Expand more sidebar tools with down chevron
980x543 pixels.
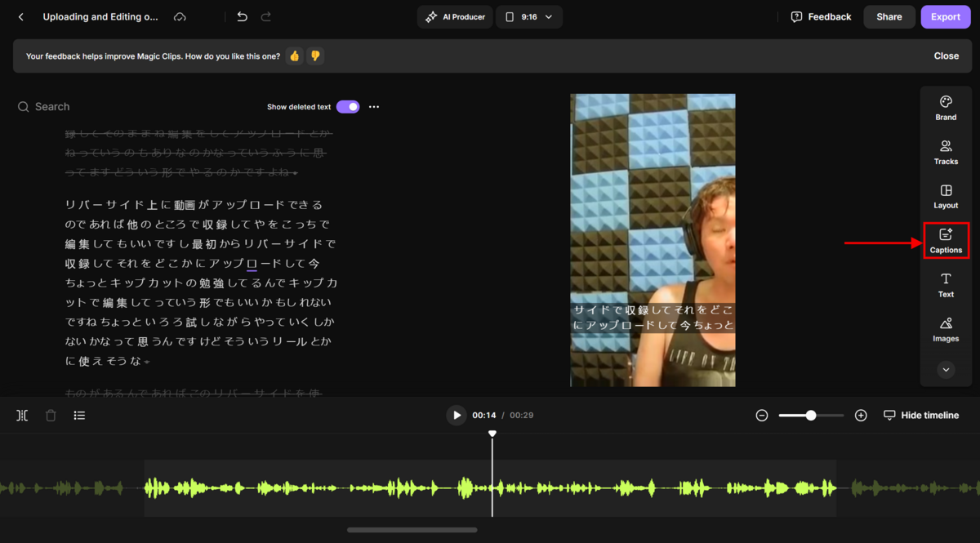coord(946,370)
